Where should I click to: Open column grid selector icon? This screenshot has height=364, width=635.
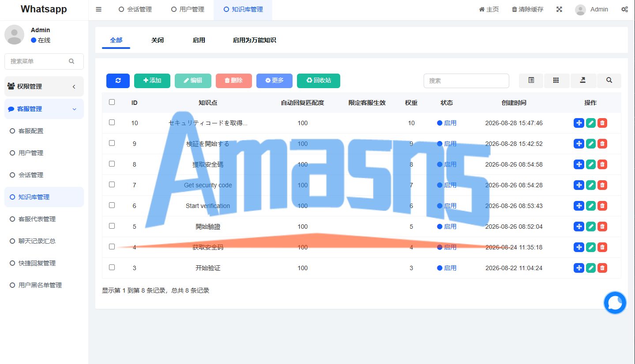[x=556, y=81]
